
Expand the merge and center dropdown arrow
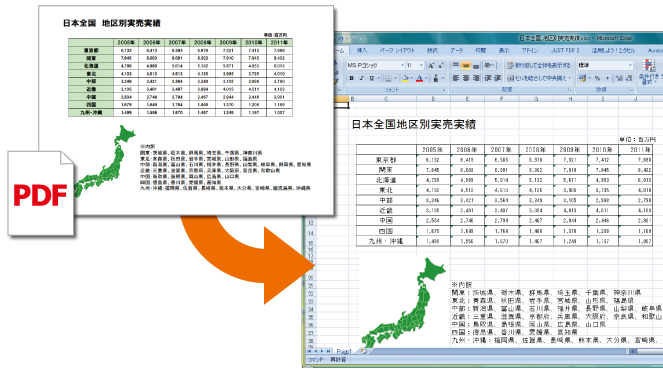click(570, 78)
